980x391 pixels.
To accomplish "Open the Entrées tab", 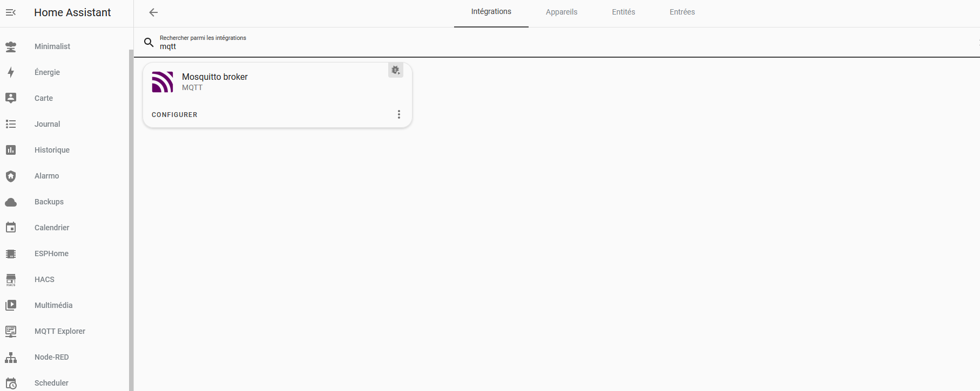I will (682, 12).
